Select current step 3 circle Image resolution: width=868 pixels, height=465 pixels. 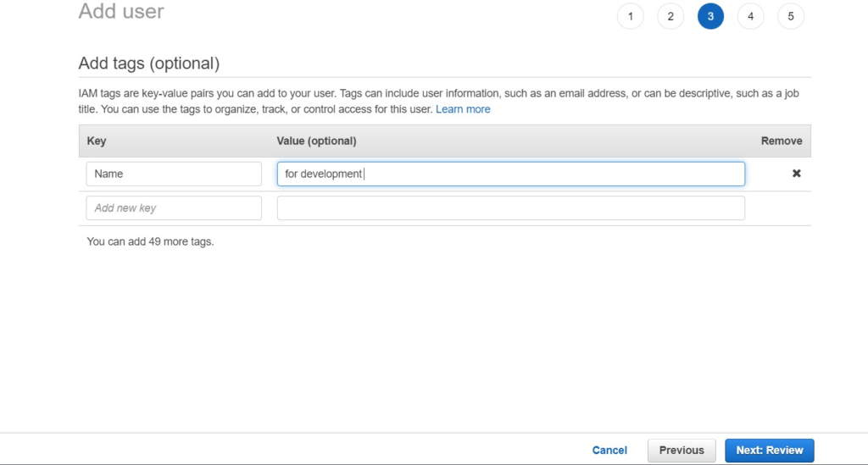click(x=711, y=17)
